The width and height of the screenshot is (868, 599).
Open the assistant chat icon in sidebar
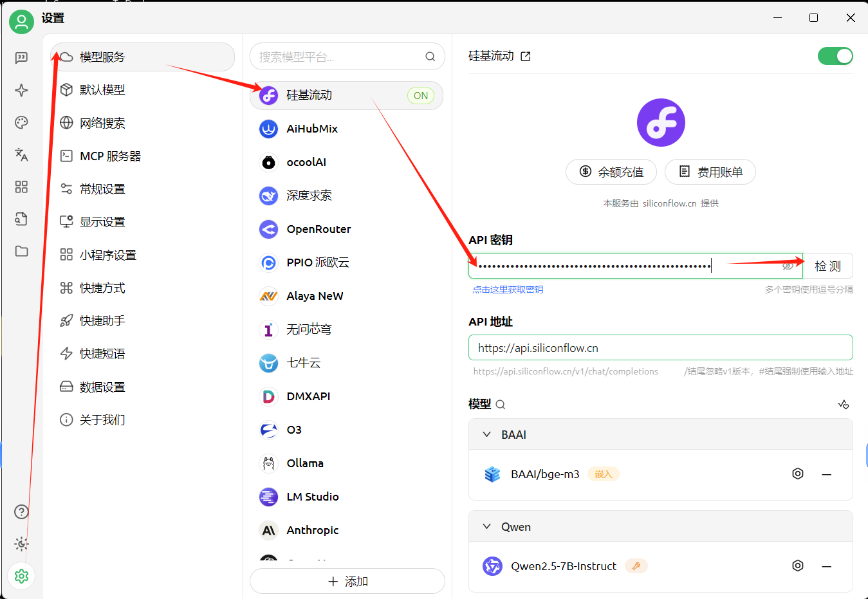pyautogui.click(x=21, y=58)
